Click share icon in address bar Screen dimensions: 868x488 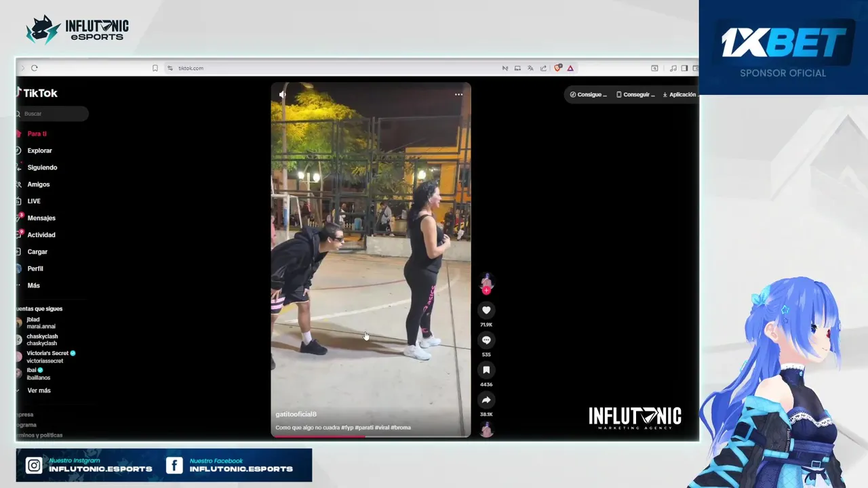pyautogui.click(x=543, y=68)
